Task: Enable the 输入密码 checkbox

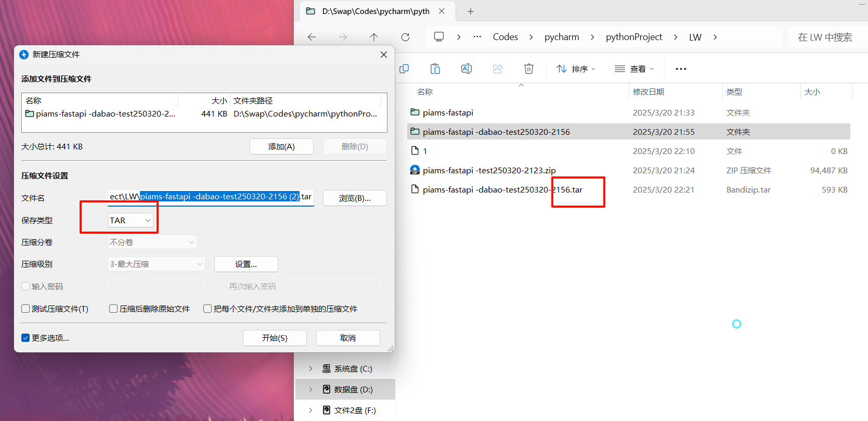Action: [25, 286]
